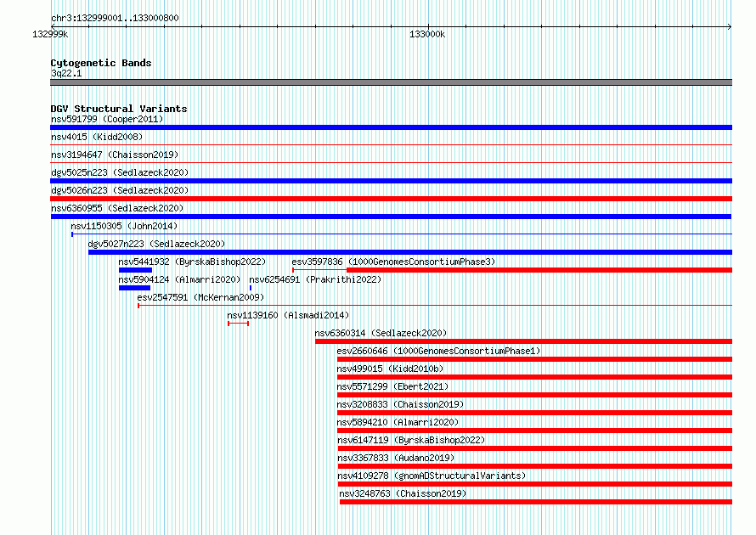Click the DGV Structural Variants track title

(x=119, y=109)
